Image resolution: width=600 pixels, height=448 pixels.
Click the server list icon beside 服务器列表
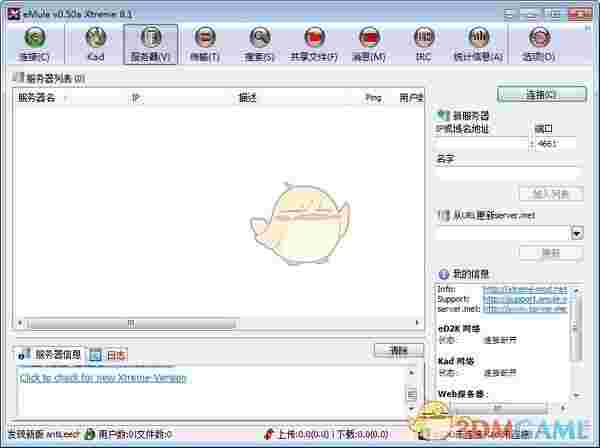pyautogui.click(x=18, y=78)
